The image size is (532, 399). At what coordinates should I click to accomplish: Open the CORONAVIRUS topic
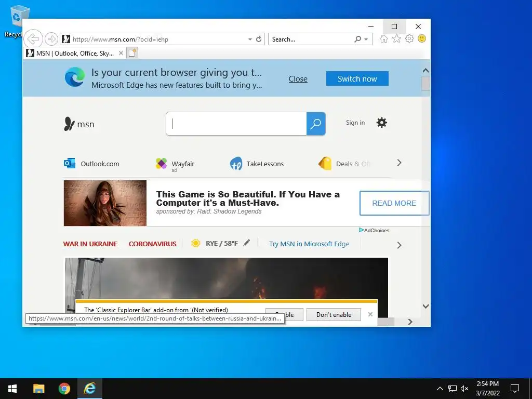coord(152,244)
